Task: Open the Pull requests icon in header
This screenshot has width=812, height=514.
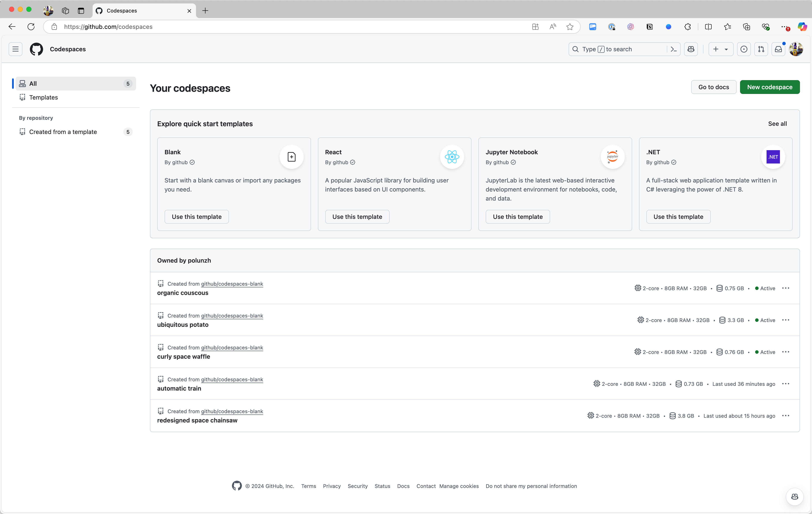Action: click(x=761, y=49)
